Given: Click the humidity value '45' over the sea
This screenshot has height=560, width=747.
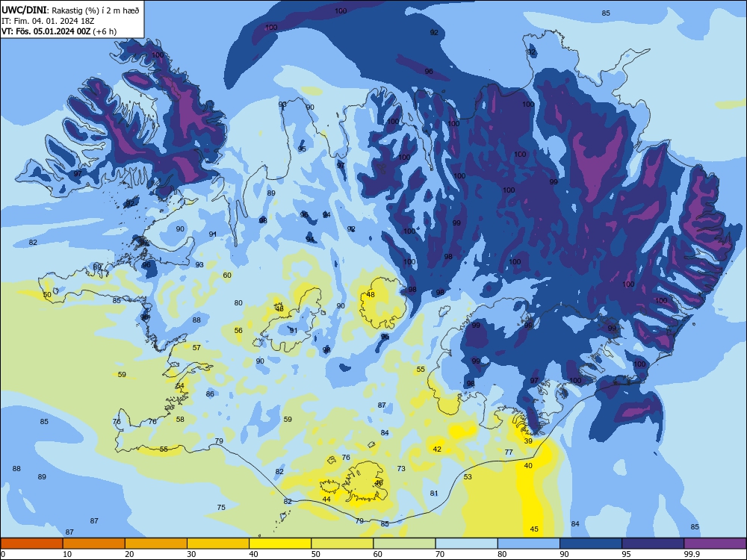Looking at the screenshot, I should pyautogui.click(x=534, y=529).
